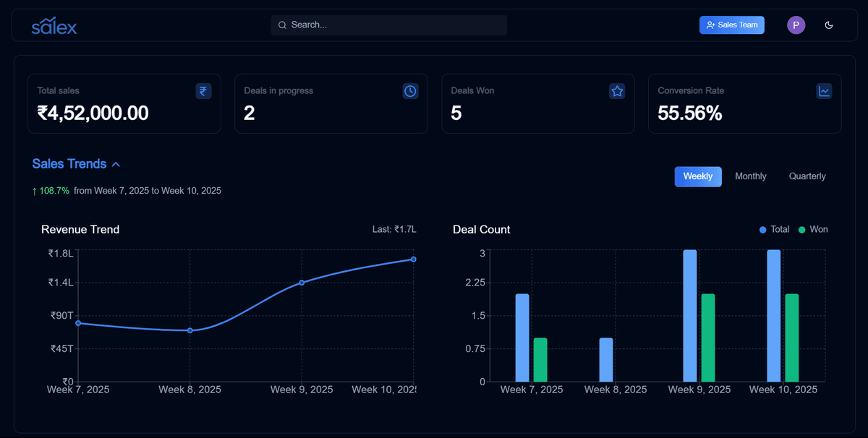
Task: Select the Week 10 point on Revenue Trend
Action: click(x=413, y=258)
